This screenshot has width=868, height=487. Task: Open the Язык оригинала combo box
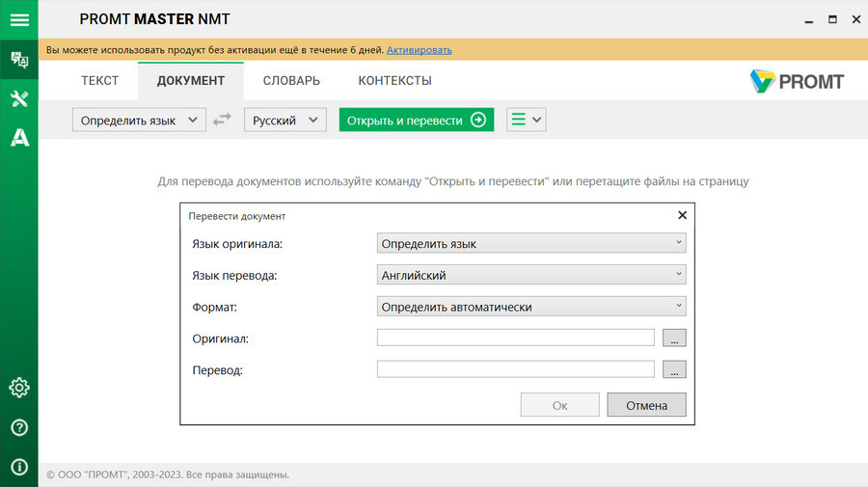point(531,243)
